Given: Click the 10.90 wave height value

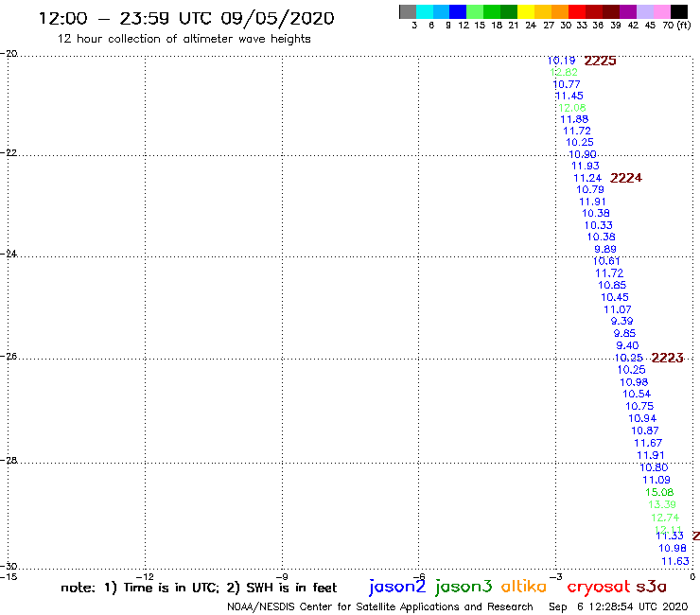Looking at the screenshot, I should point(583,154).
